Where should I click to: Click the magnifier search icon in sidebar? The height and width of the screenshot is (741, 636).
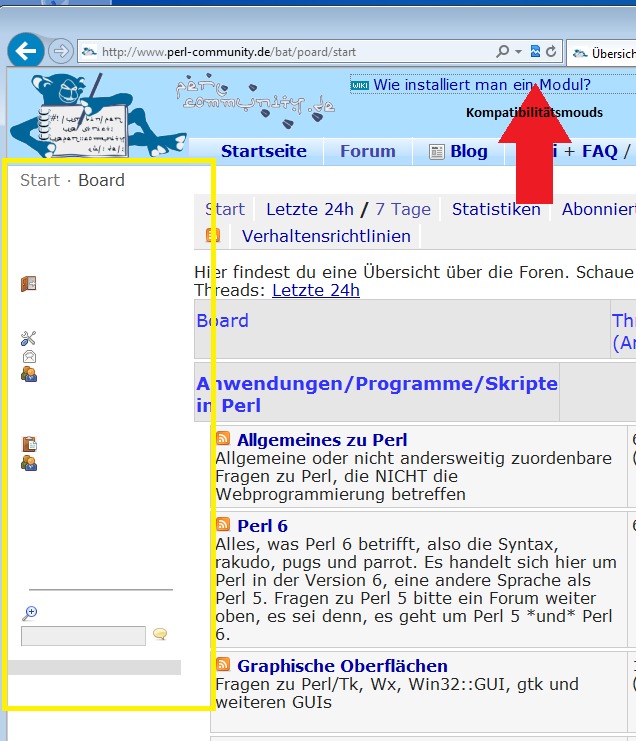[29, 613]
